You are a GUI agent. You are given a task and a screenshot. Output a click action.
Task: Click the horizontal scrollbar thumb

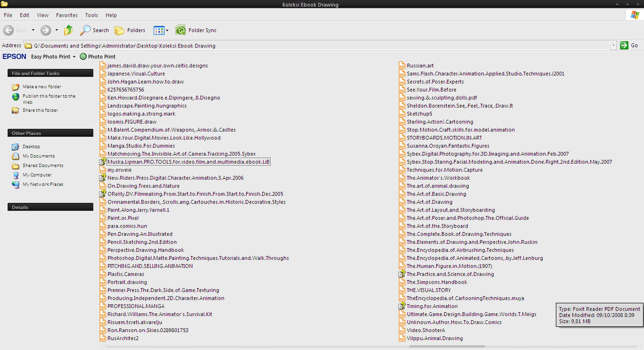[447, 346]
